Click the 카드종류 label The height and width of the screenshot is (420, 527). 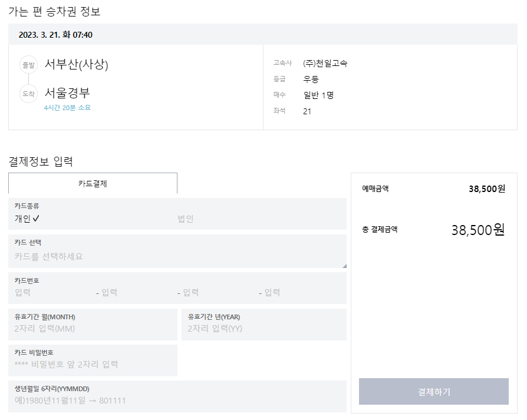[27, 206]
